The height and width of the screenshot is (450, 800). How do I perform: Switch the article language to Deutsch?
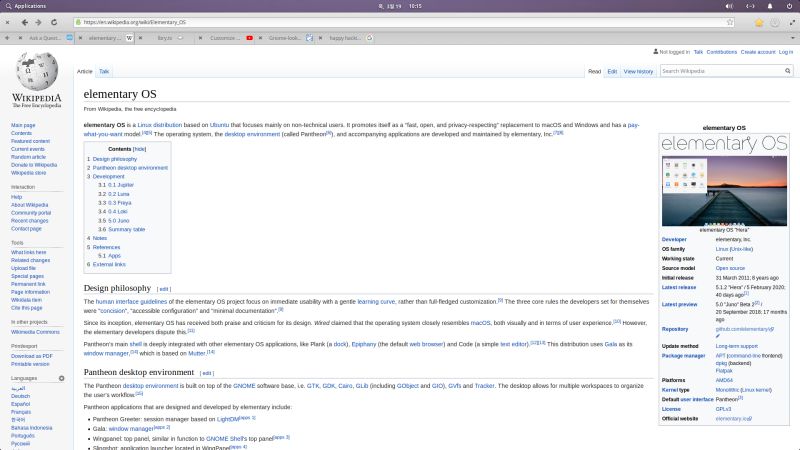click(x=20, y=396)
